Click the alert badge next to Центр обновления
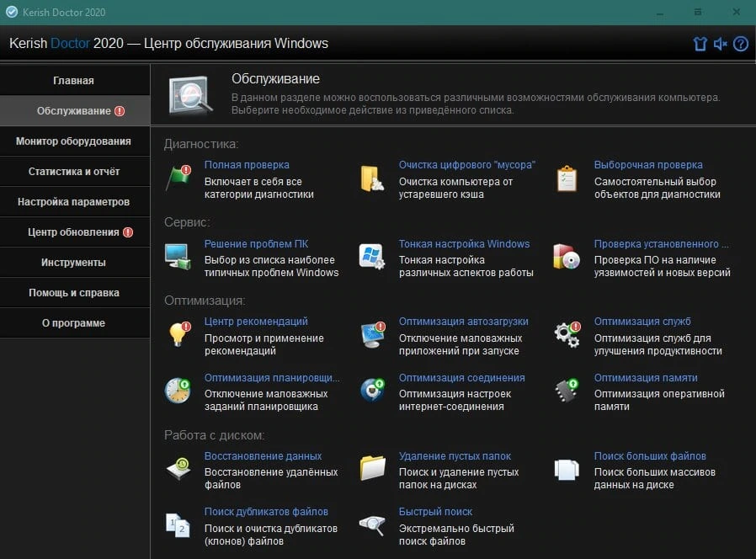756x559 pixels. [x=128, y=232]
